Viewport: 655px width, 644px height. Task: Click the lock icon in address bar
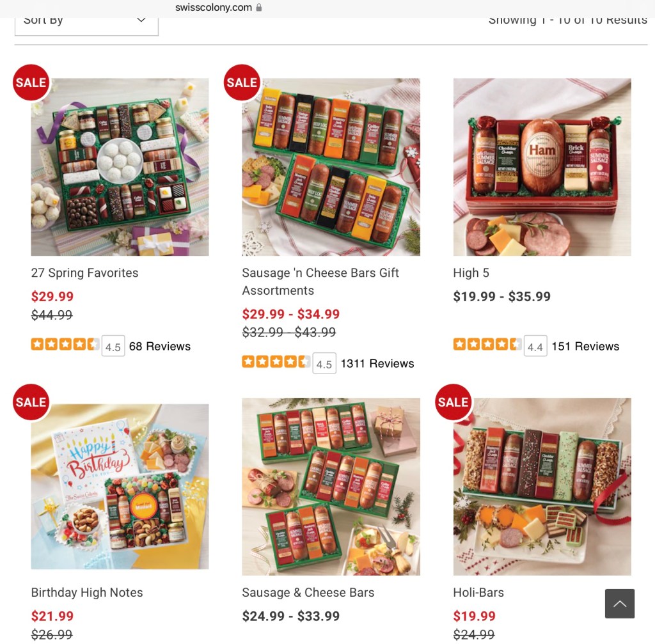click(259, 7)
